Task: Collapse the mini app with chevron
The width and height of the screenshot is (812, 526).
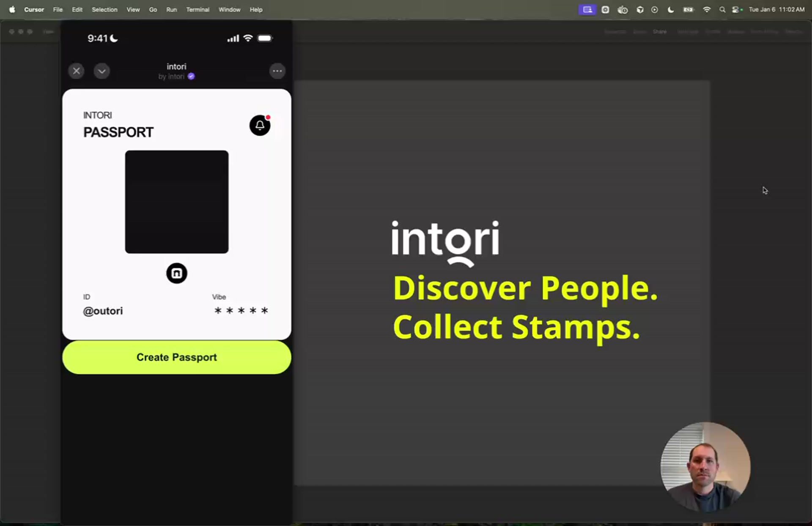Action: (101, 71)
